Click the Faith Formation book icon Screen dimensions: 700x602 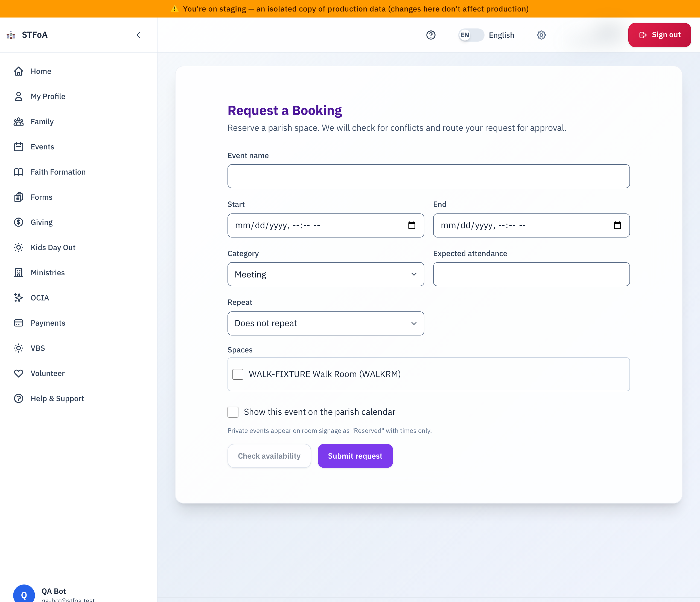[x=19, y=172]
